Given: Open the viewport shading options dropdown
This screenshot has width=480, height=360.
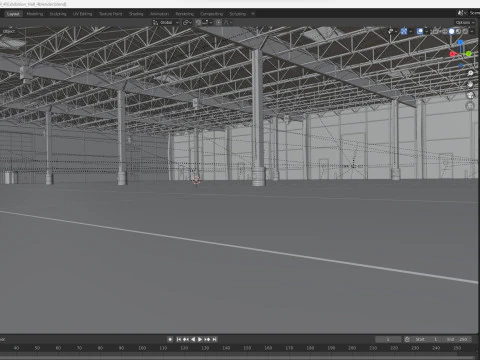Looking at the screenshot, I should click(472, 31).
